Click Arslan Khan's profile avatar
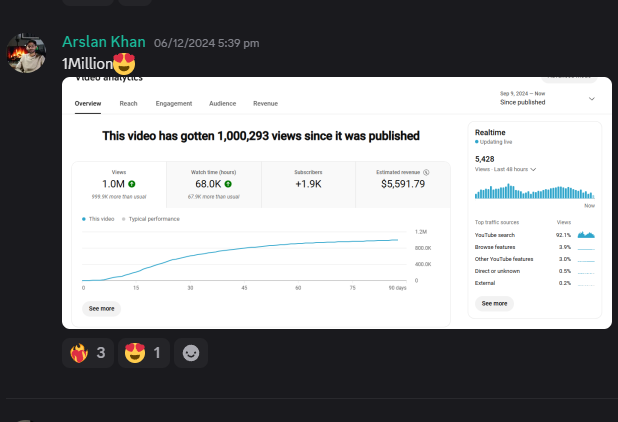Image resolution: width=618 pixels, height=422 pixels. (x=26, y=53)
